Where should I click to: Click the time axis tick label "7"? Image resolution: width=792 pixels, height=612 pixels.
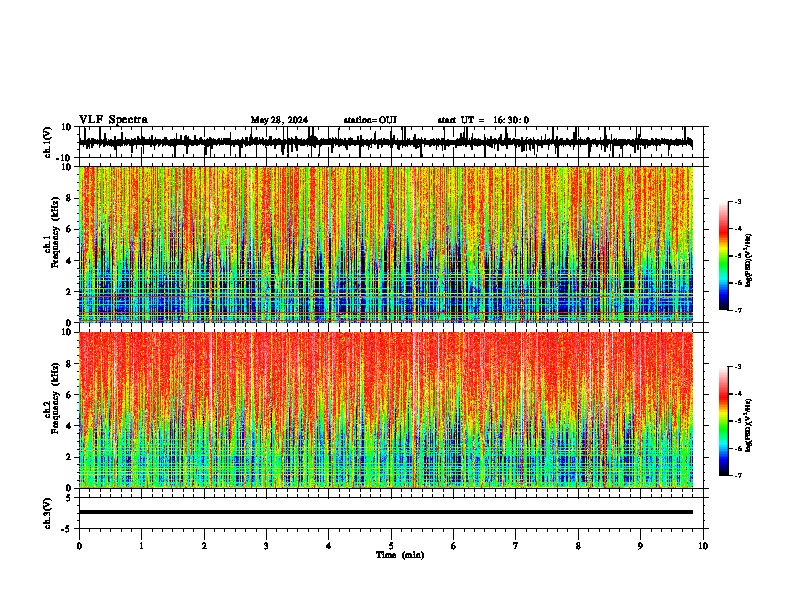point(516,546)
